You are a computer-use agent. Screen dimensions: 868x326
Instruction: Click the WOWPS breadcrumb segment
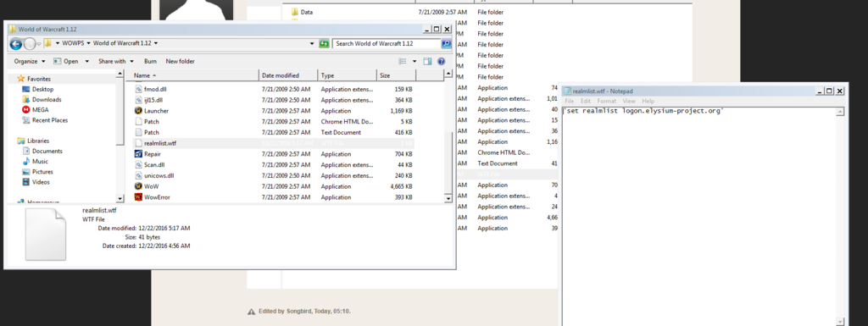click(x=74, y=43)
